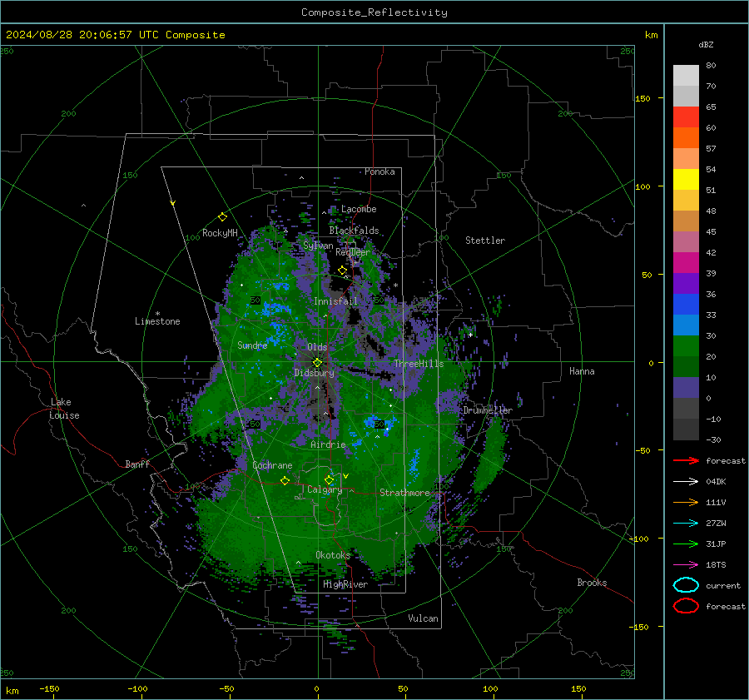This screenshot has height=700, width=749.
Task: Select the ThreeHills label
Action: 419,364
